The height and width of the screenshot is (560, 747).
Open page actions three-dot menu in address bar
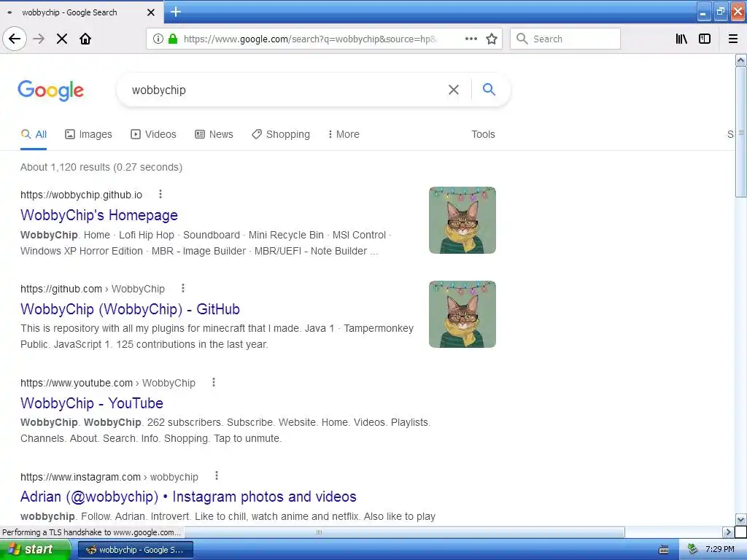click(471, 39)
